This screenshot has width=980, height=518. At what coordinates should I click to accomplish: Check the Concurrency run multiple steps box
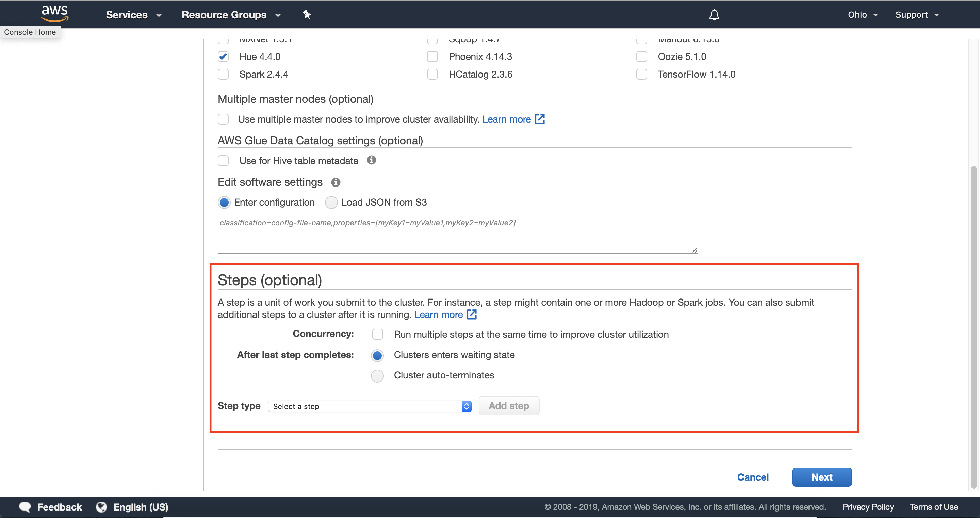click(377, 334)
